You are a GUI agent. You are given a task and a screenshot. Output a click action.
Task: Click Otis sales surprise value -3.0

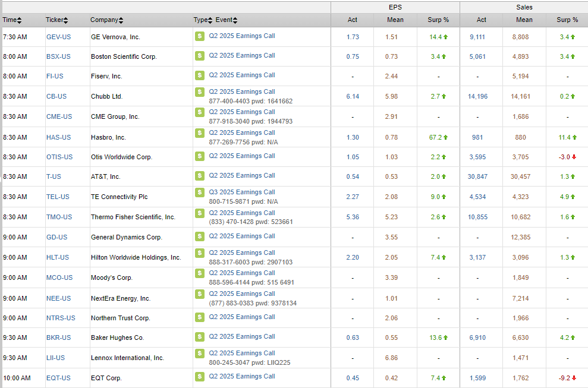pyautogui.click(x=564, y=157)
